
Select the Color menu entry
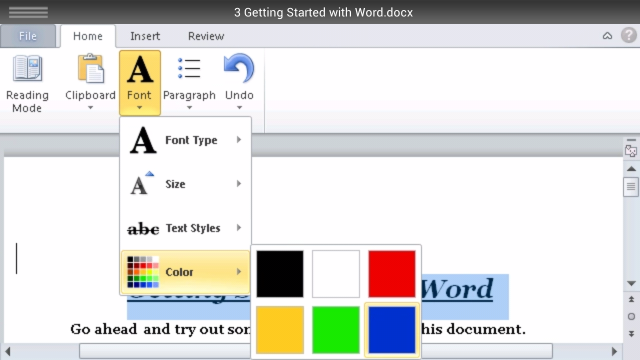pos(185,272)
